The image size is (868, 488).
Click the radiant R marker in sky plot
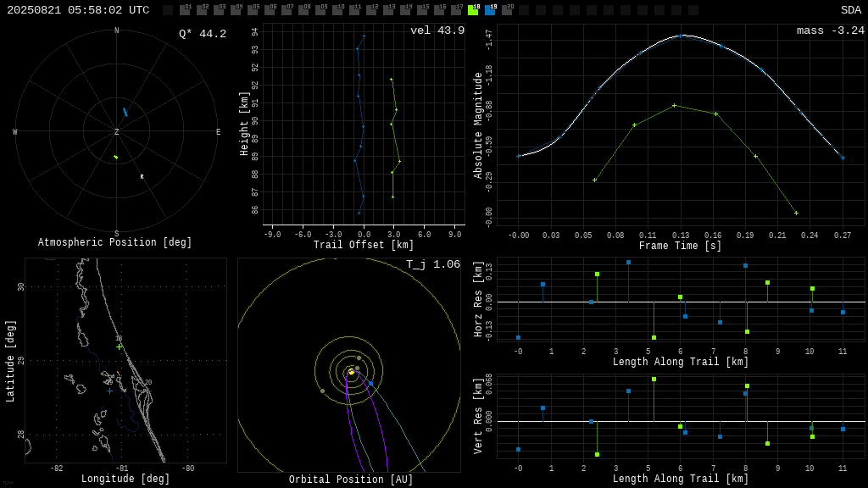[142, 177]
